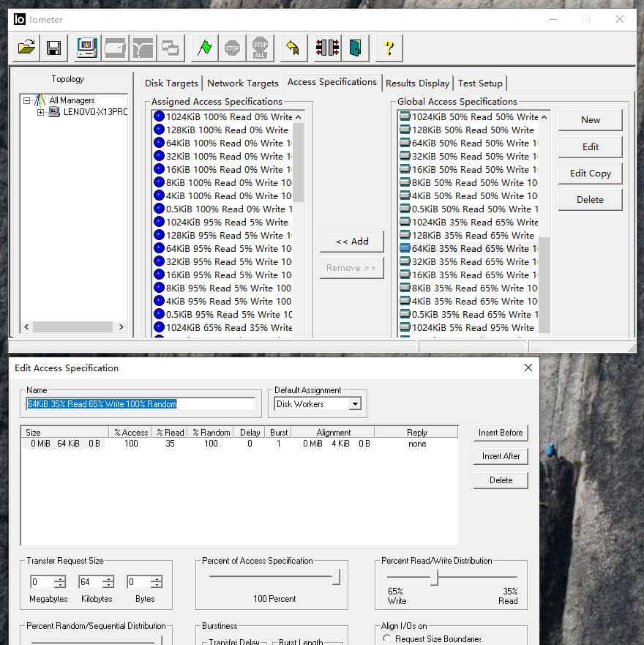This screenshot has height=645, width=644.
Task: Open the Default Assignment Disk Workers dropdown
Action: (355, 404)
